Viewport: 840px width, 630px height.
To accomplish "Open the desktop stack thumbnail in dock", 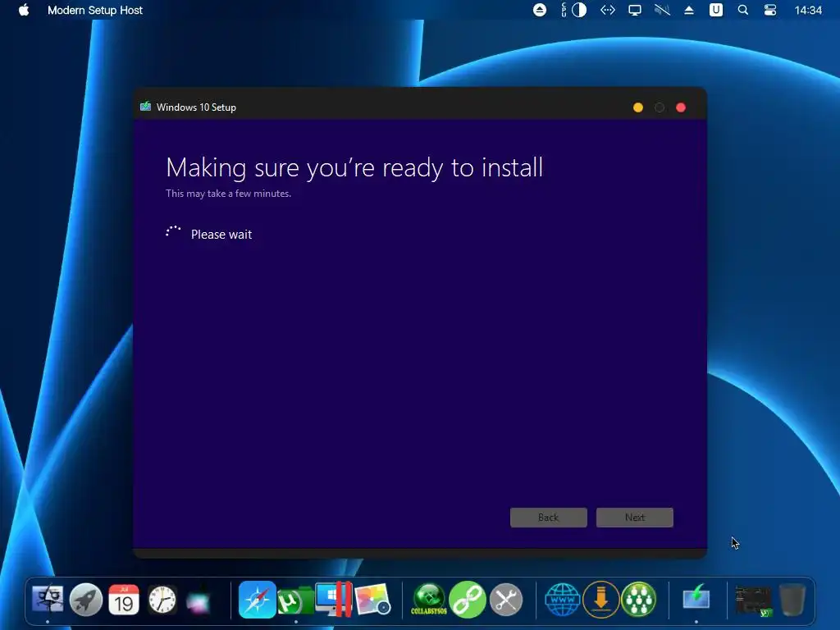I will point(753,600).
